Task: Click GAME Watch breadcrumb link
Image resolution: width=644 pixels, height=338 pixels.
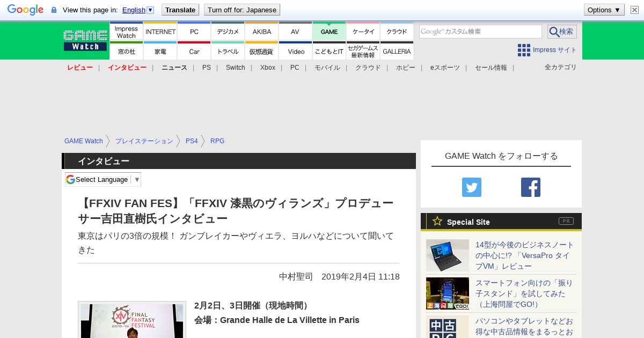Action: pyautogui.click(x=84, y=141)
